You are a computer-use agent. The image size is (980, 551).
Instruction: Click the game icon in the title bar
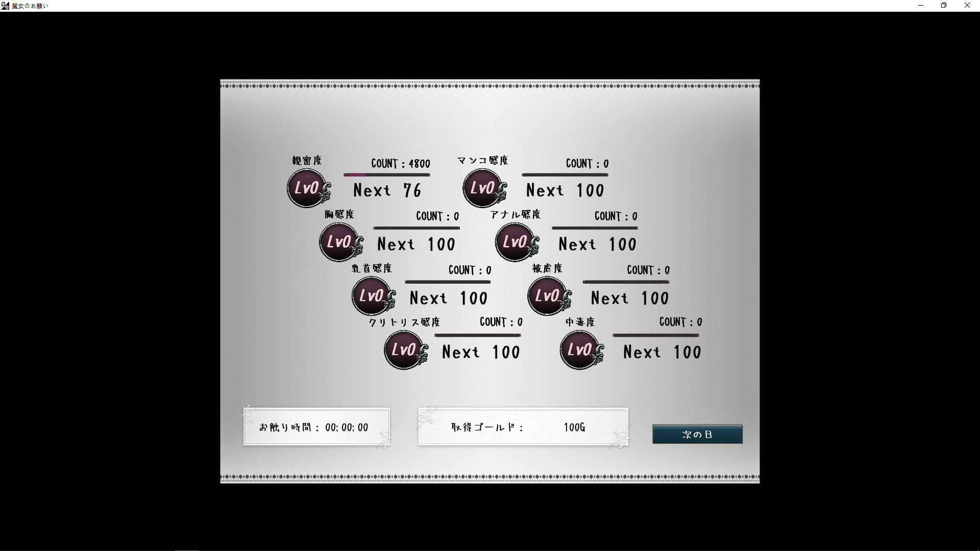[5, 6]
